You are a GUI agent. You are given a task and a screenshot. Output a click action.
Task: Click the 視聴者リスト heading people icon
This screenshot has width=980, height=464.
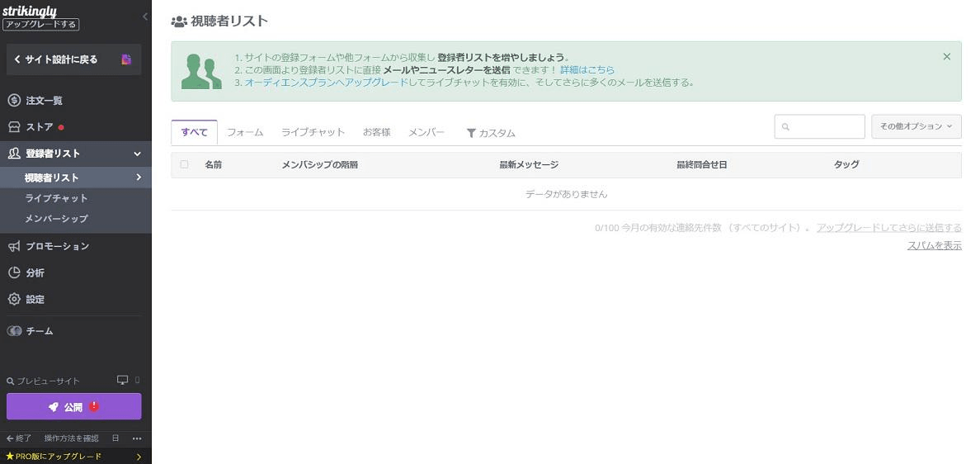pos(179,21)
